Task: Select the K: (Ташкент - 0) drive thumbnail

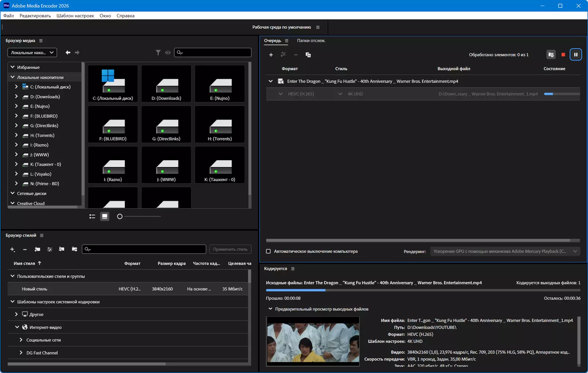Action: click(220, 165)
